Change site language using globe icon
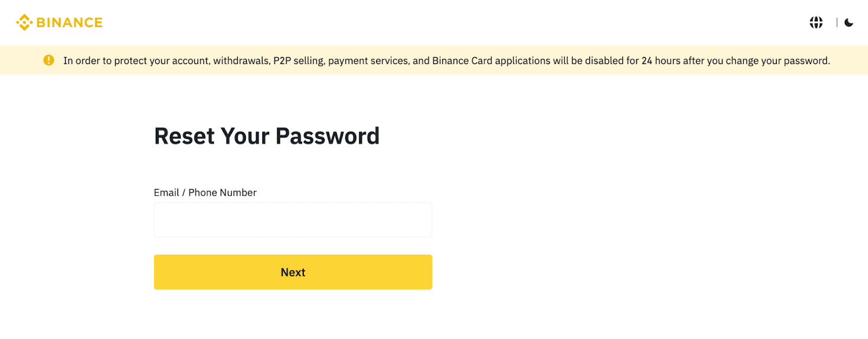 816,22
